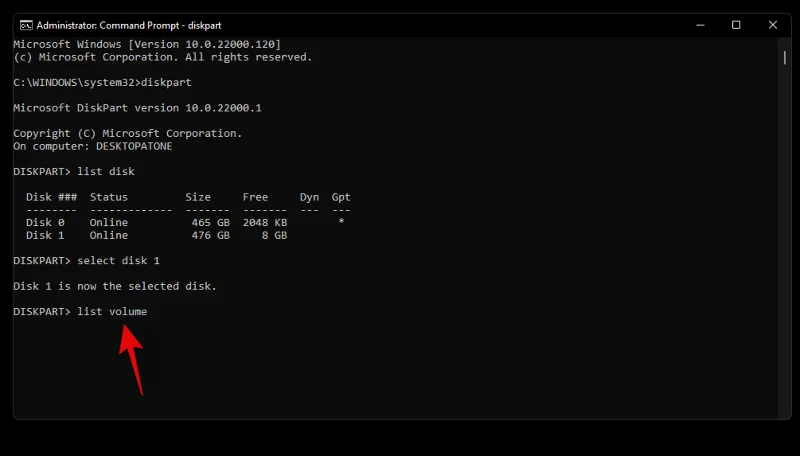The image size is (800, 456).
Task: Click the 'list disk' command line
Action: [x=105, y=172]
